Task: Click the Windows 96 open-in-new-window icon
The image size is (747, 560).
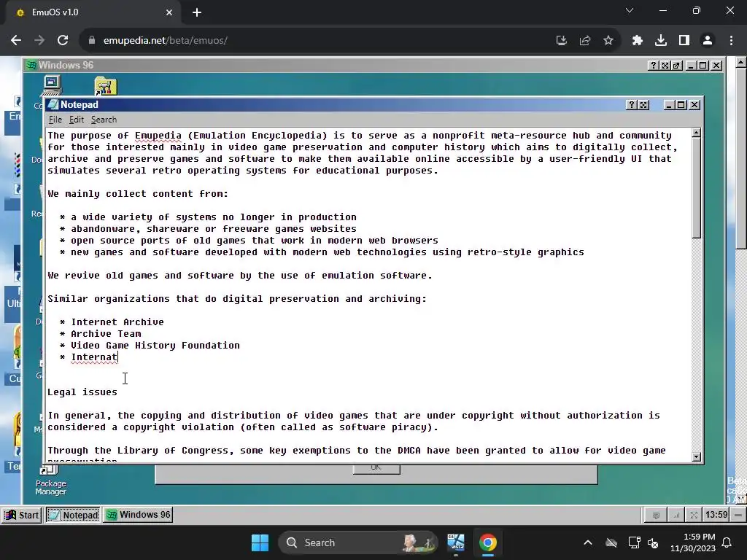Action: click(676, 65)
